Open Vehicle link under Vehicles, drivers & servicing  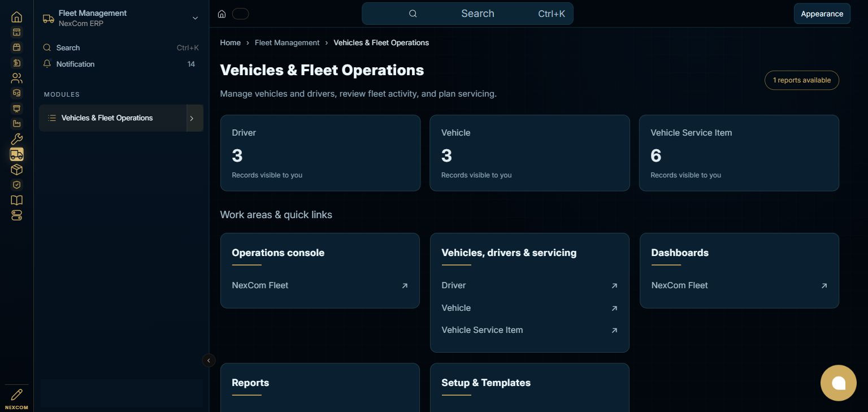pyautogui.click(x=530, y=308)
